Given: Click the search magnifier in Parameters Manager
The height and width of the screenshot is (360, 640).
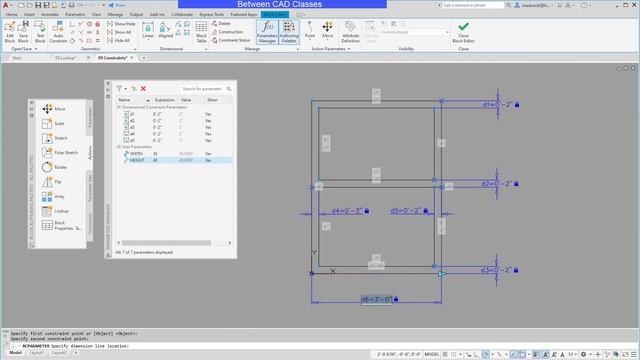Looking at the screenshot, I should coord(229,89).
